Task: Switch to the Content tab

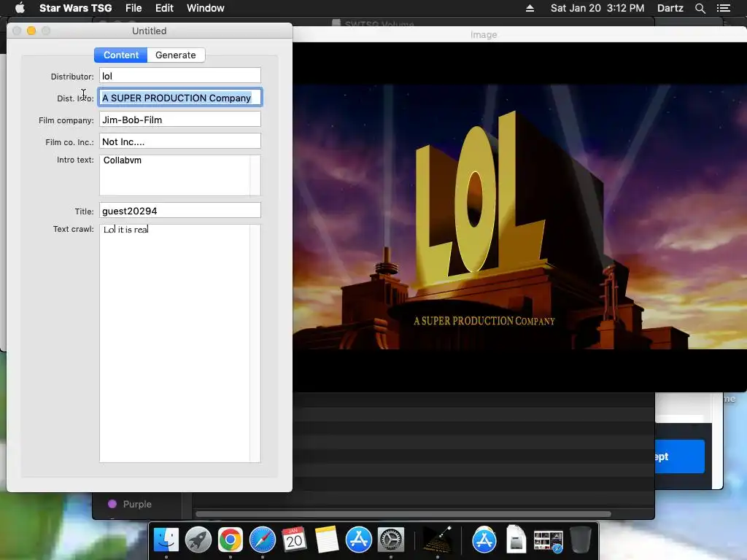Action: 121,55
